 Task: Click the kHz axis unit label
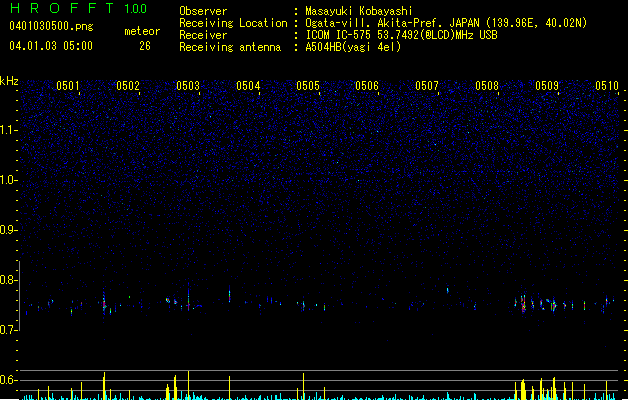[9, 81]
